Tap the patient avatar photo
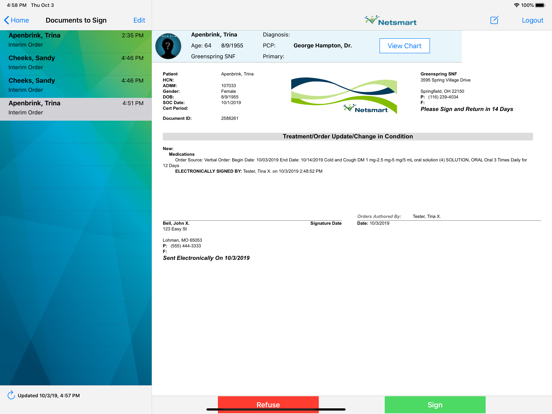This screenshot has width=552, height=414. pos(168,46)
